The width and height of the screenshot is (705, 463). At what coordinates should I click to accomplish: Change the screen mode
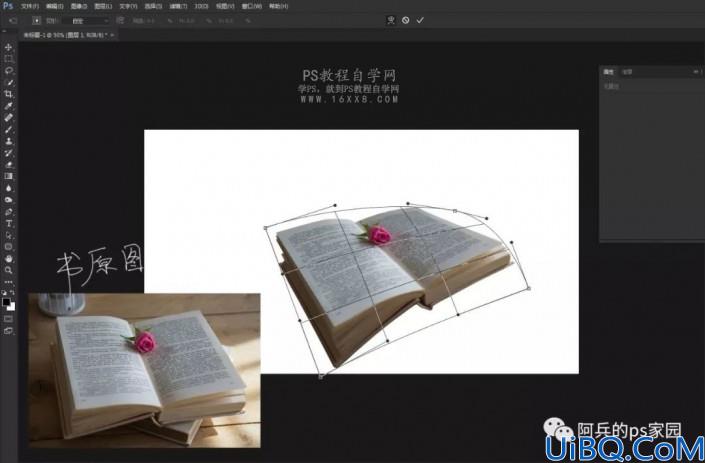(8, 331)
